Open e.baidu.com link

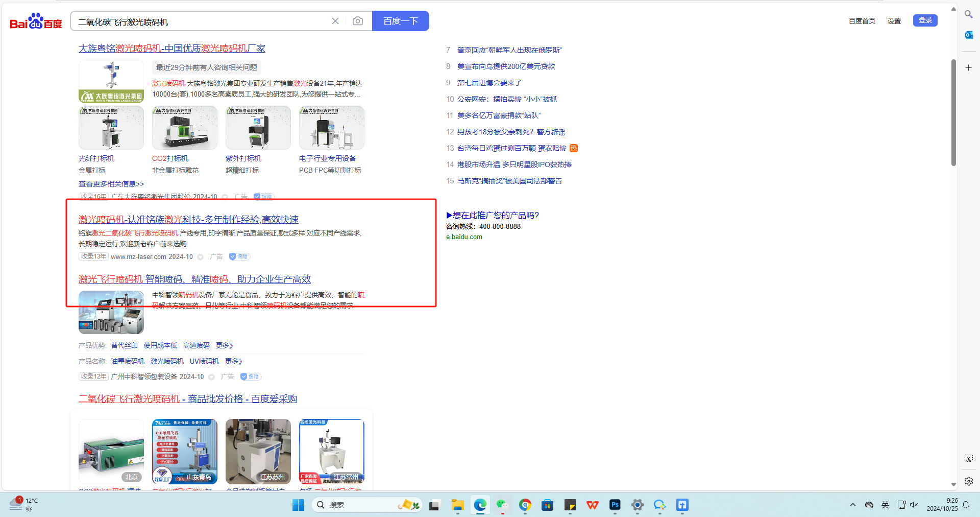[464, 237]
